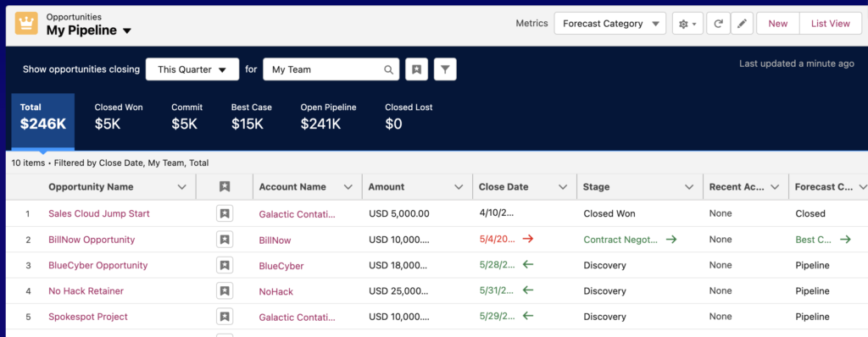Open BillNow Opportunity link

[92, 240]
